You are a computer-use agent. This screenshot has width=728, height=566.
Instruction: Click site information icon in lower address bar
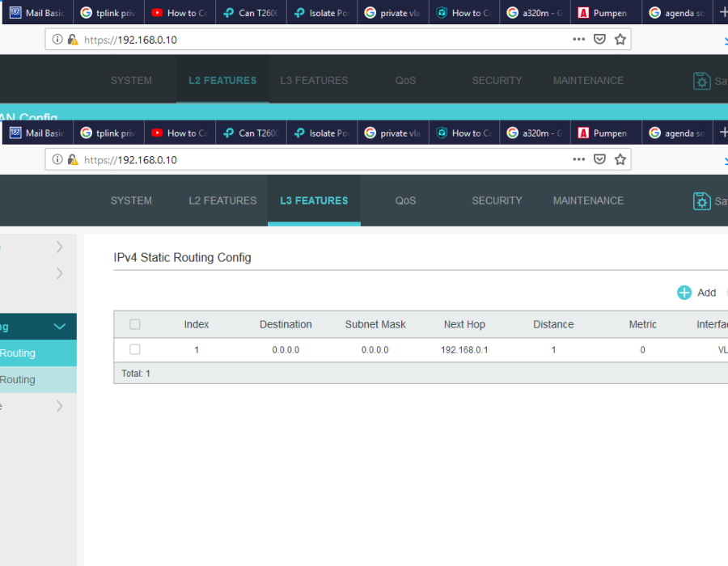click(57, 159)
